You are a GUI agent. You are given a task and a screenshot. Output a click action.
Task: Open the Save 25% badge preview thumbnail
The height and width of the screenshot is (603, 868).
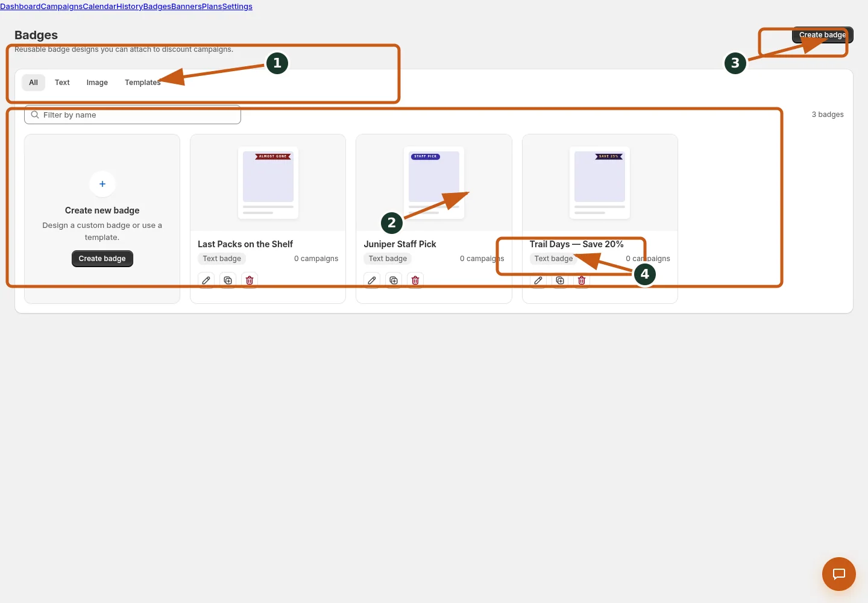[600, 183]
